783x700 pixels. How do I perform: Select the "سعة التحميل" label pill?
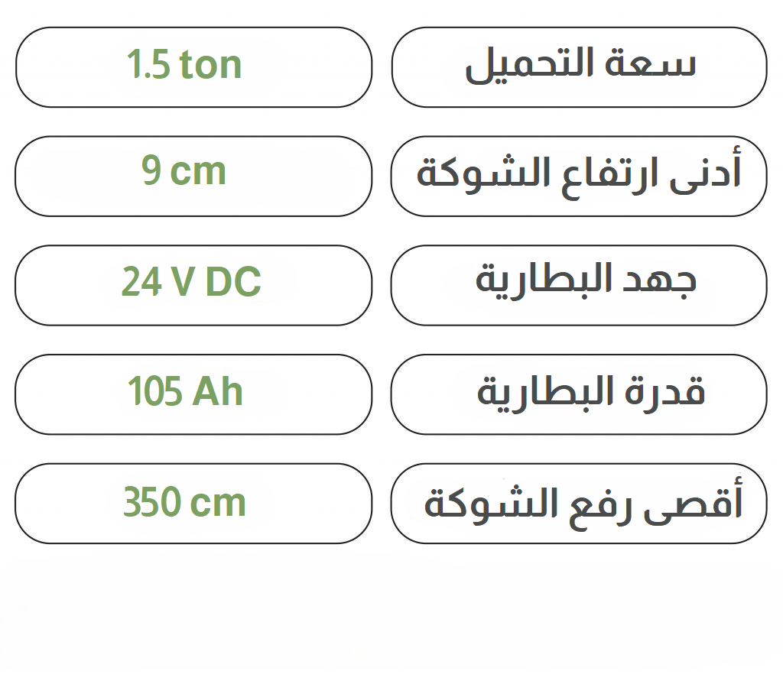coord(579,67)
